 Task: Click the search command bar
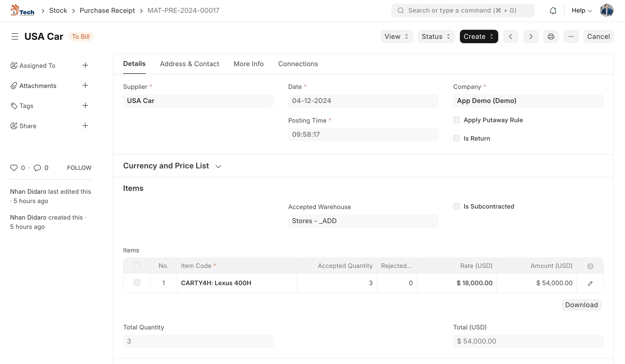[462, 11]
